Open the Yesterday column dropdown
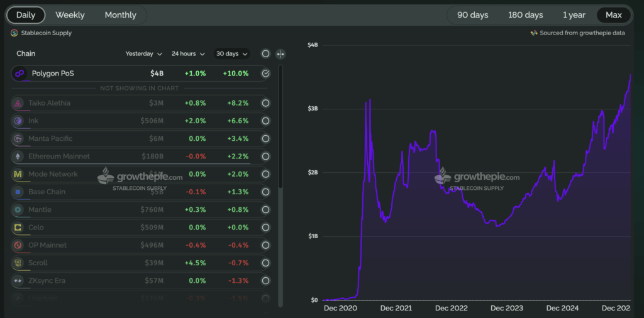The height and width of the screenshot is (318, 644). click(x=144, y=54)
